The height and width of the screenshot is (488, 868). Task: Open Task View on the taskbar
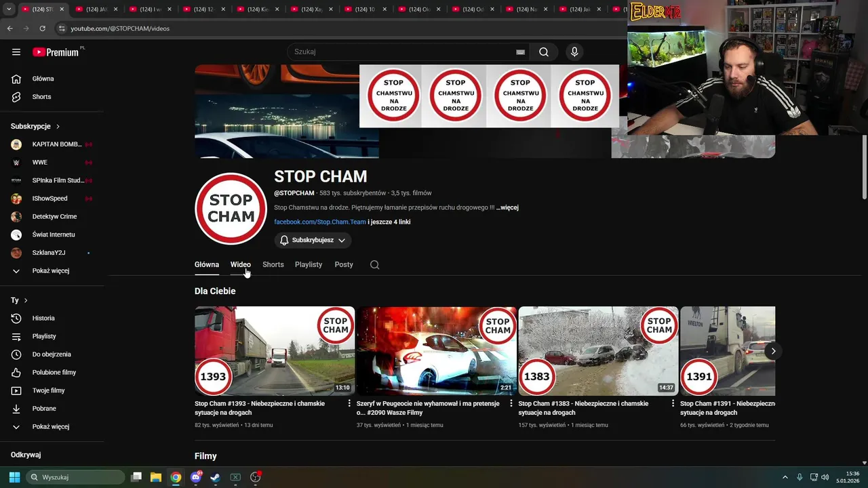pyautogui.click(x=136, y=477)
